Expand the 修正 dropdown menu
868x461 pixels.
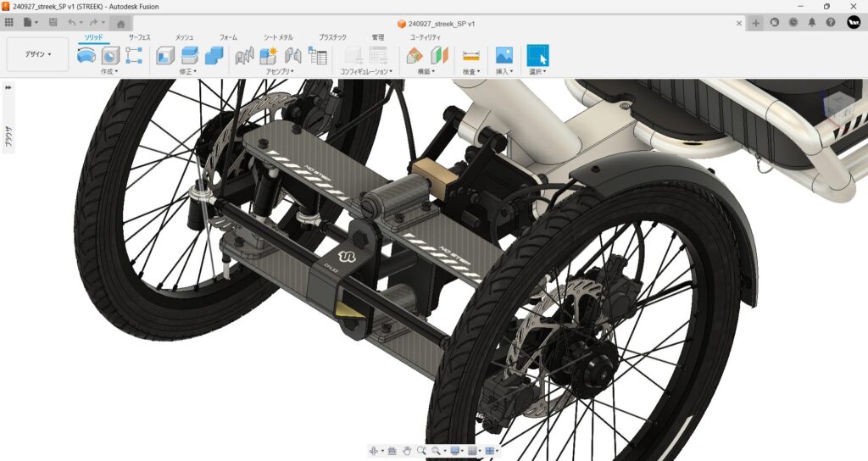(187, 71)
